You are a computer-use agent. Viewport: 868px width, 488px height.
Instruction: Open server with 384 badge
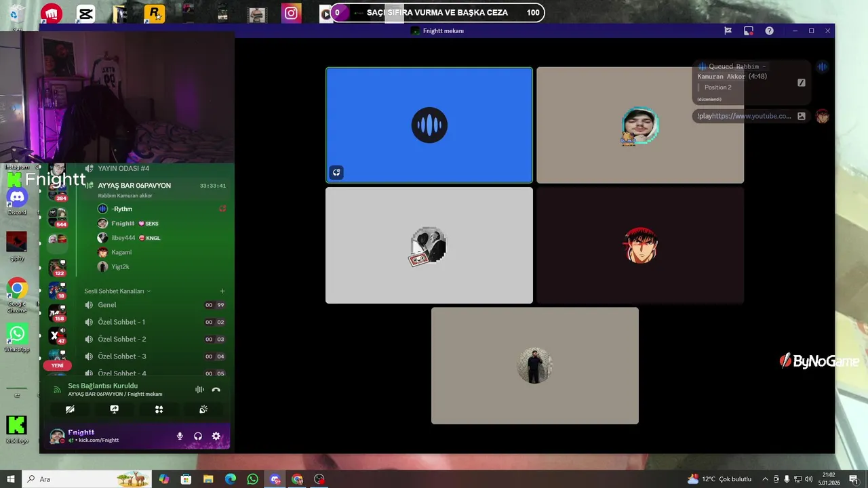pyautogui.click(x=57, y=192)
